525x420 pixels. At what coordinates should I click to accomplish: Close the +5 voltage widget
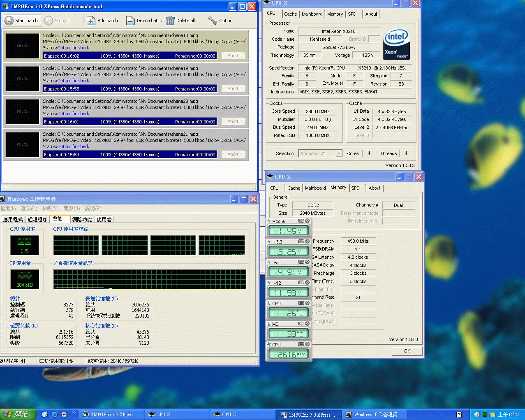coord(307,262)
